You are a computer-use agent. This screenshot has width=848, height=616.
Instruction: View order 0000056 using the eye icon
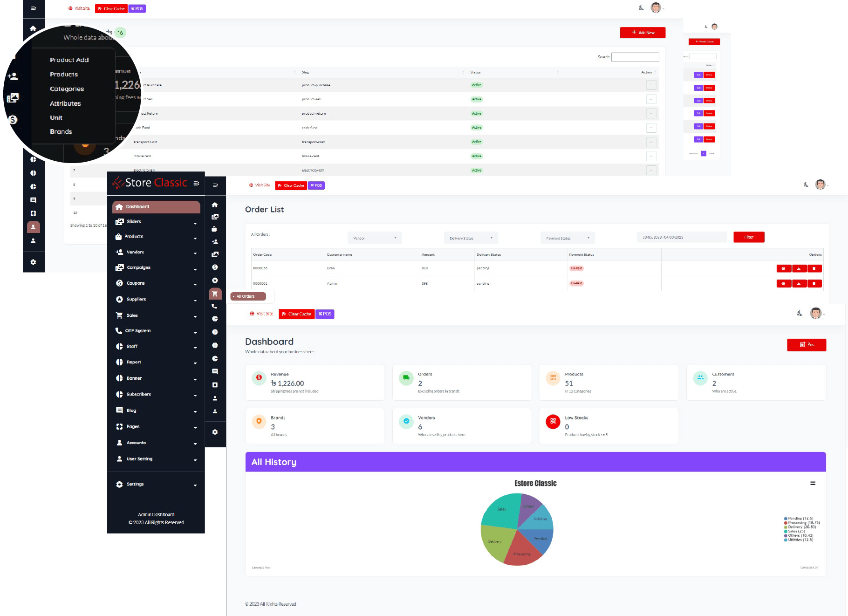point(783,268)
